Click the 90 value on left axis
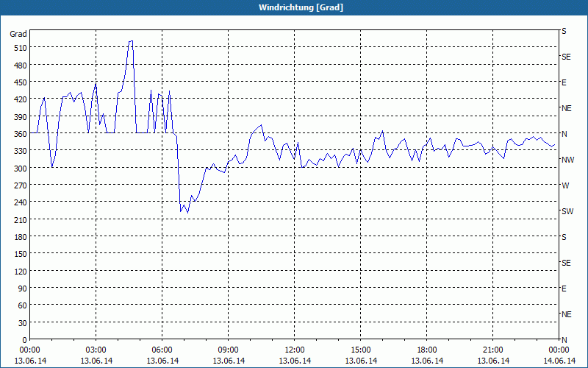Screen dimensions: 588x368 click(23, 289)
